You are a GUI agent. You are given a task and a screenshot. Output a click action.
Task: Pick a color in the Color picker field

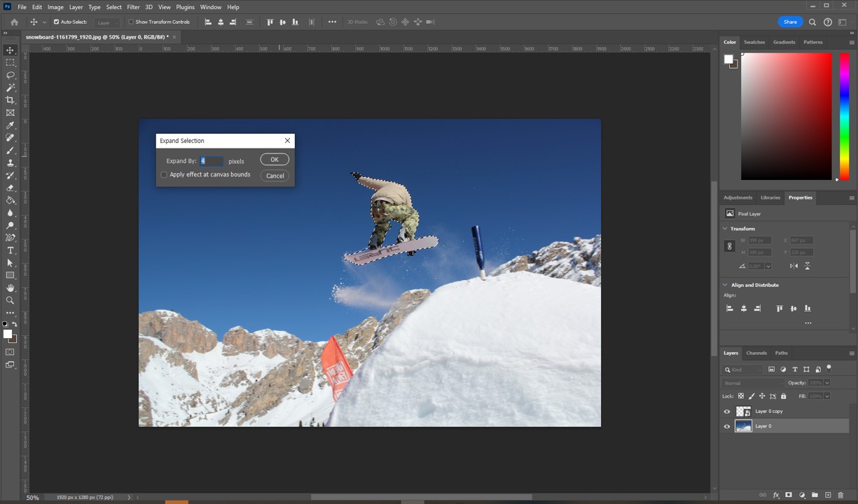pos(786,116)
